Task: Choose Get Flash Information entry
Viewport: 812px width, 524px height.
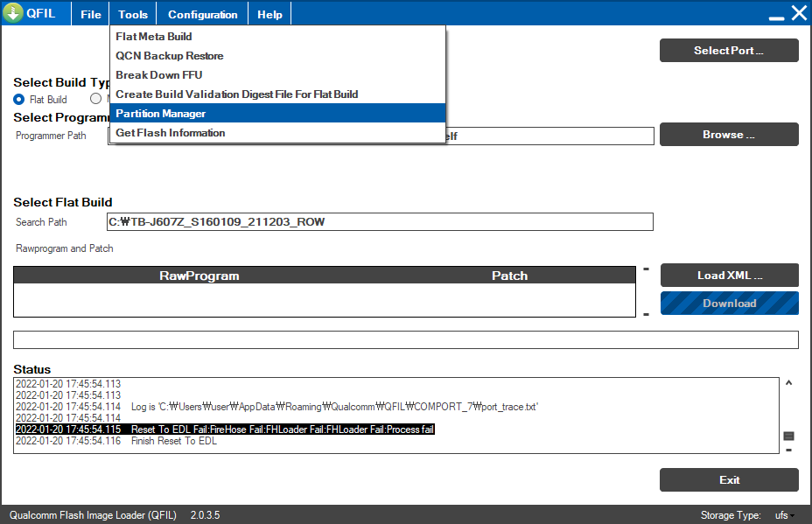Action: pyautogui.click(x=277, y=133)
